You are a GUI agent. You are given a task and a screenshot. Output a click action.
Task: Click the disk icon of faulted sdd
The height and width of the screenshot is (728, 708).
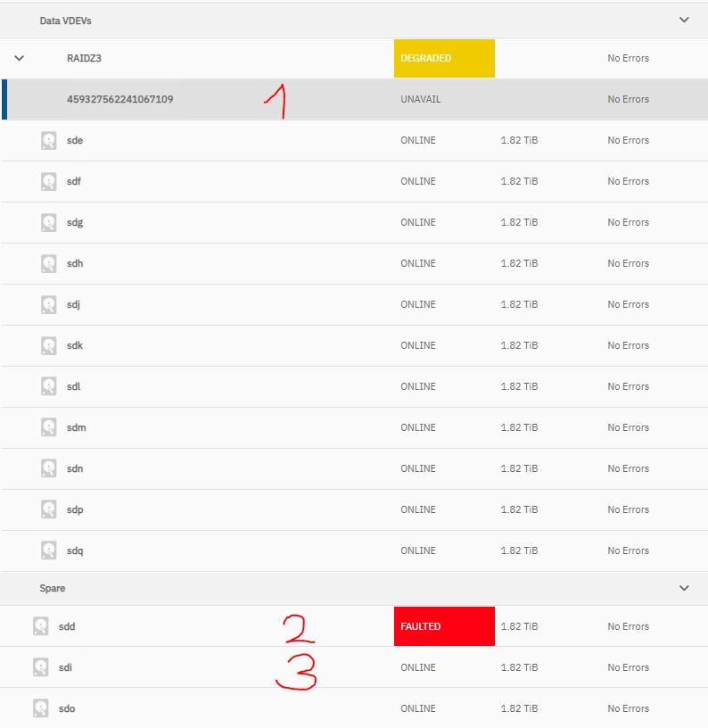coord(41,626)
